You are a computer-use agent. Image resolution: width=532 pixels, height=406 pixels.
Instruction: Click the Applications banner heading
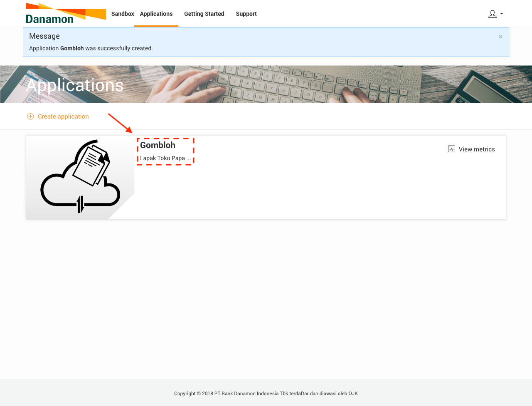[x=75, y=85]
